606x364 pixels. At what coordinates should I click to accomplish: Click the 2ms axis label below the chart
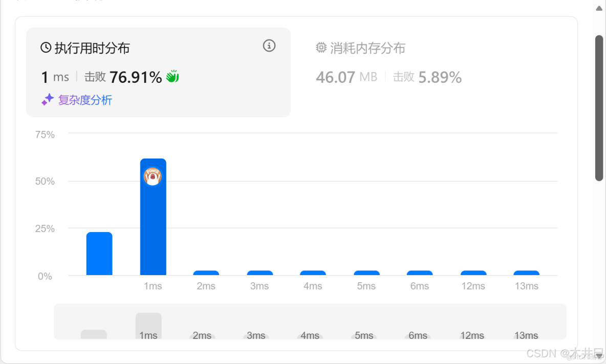[x=206, y=286]
